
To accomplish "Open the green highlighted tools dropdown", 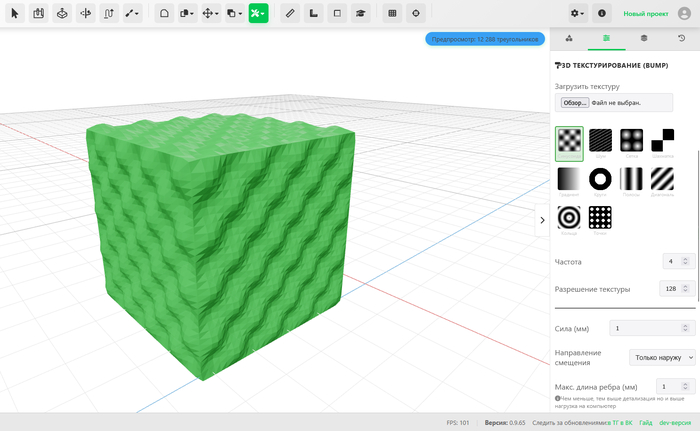I will [x=258, y=13].
